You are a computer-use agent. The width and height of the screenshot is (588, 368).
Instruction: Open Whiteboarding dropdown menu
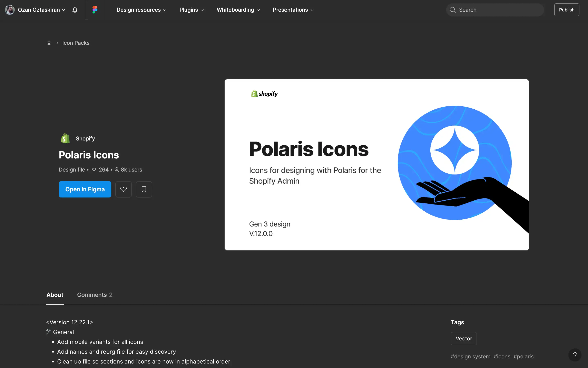238,10
